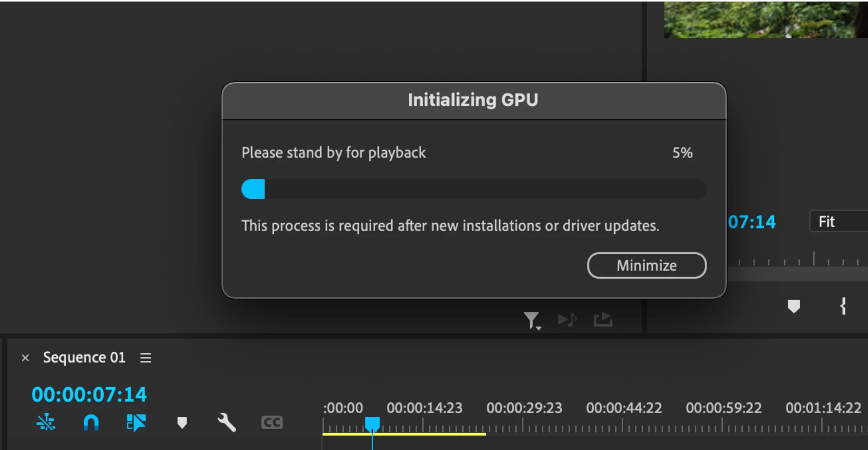Click the blue timeline playhead
The height and width of the screenshot is (450, 868).
point(372,424)
